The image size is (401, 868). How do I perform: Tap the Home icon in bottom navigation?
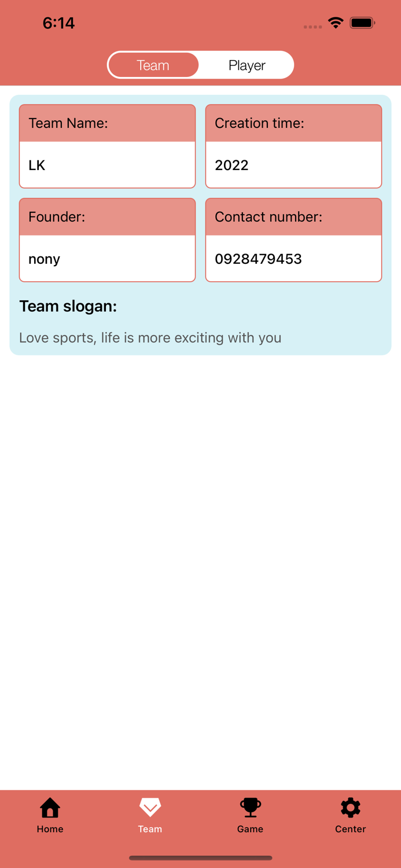click(x=50, y=807)
